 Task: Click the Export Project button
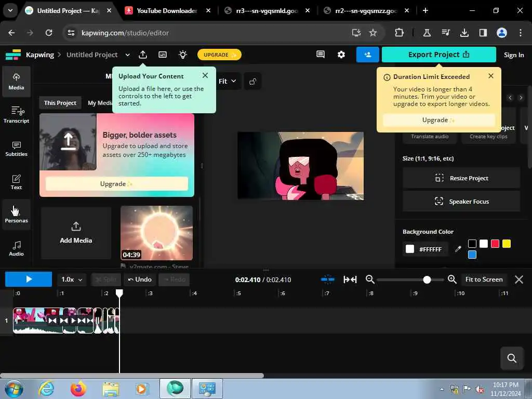(438, 54)
